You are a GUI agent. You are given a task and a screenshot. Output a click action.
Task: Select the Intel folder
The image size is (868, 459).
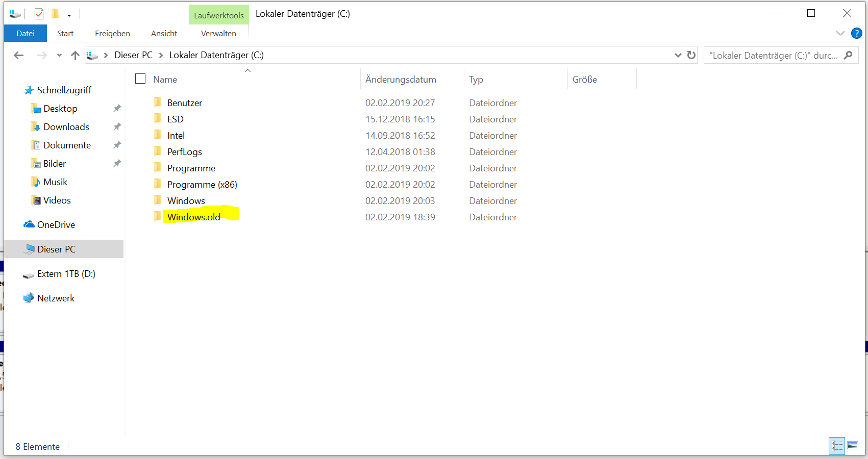[x=176, y=135]
